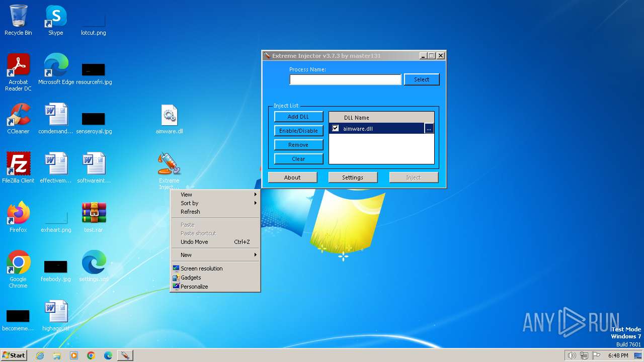Choose Refresh from the context menu
644x362 pixels.
tap(215, 212)
